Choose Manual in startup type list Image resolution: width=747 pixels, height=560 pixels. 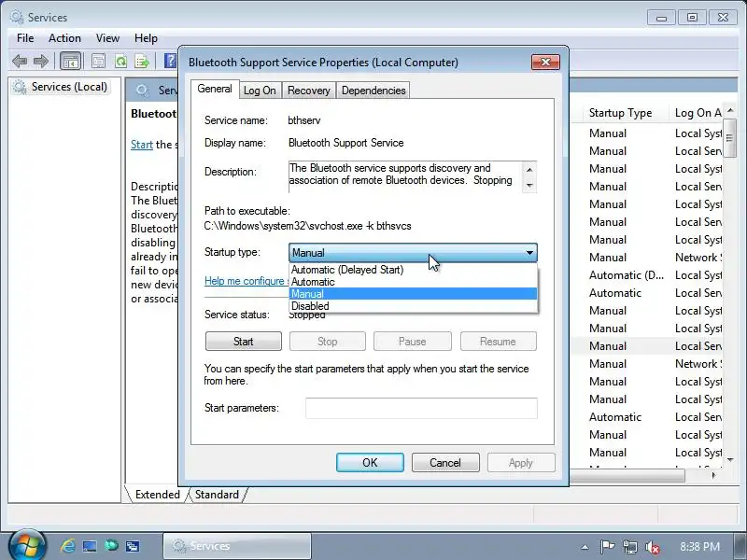click(413, 294)
